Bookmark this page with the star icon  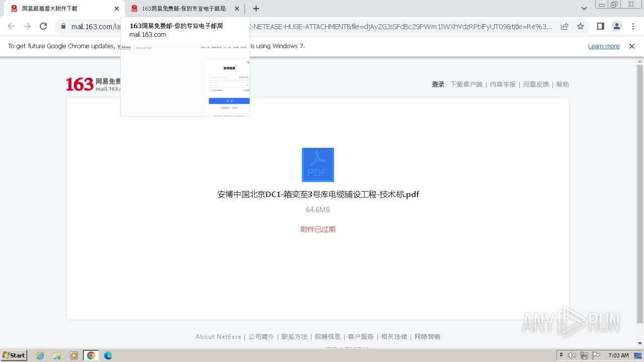click(x=581, y=26)
